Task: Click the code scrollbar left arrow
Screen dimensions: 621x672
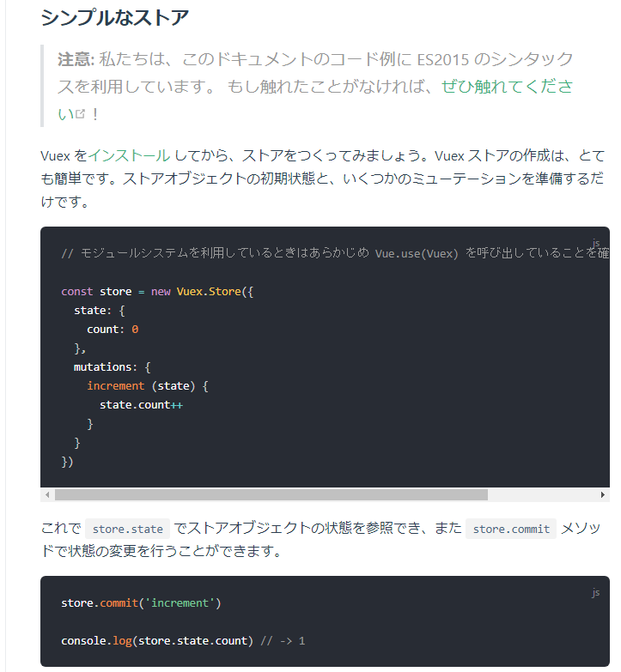Action: tap(47, 495)
